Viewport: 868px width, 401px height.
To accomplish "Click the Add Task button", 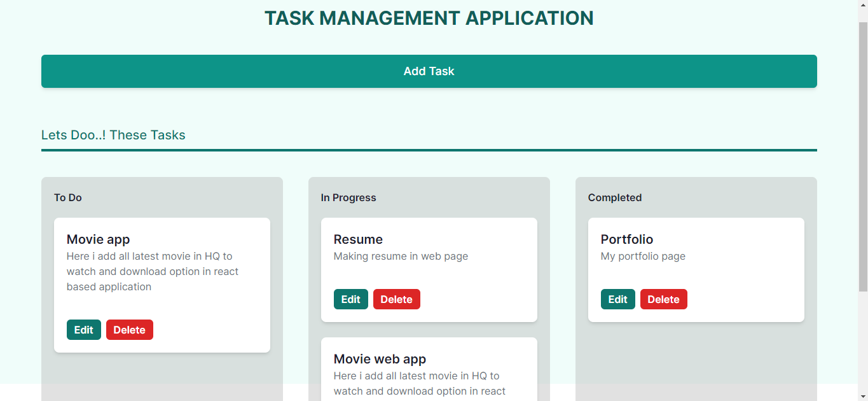I will 429,71.
